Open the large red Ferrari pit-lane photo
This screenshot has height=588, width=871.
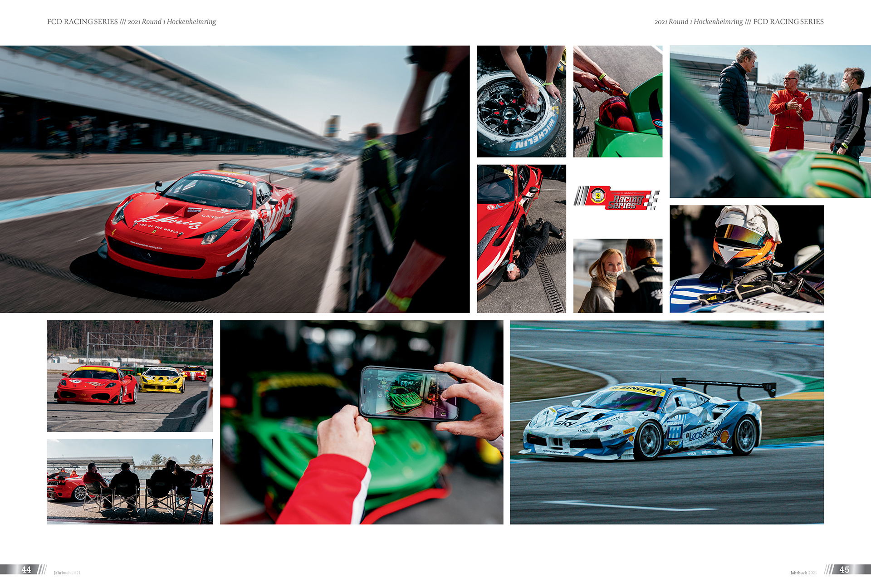point(235,179)
